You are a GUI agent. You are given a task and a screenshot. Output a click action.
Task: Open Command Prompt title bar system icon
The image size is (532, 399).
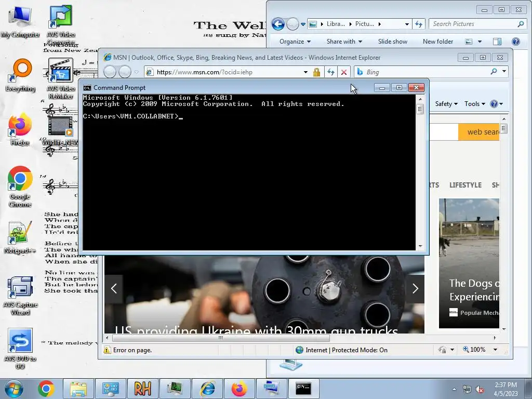click(87, 88)
